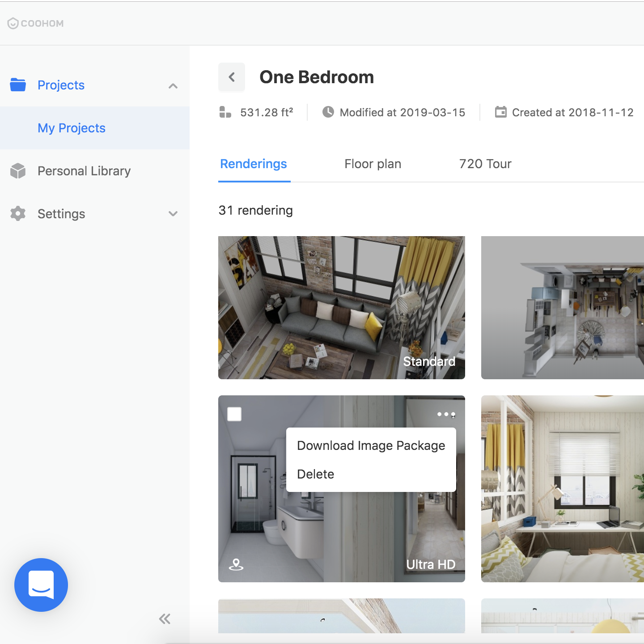Click 'Modified at 2019-03-15' text
Viewport: 644px width, 644px height.
tap(402, 112)
